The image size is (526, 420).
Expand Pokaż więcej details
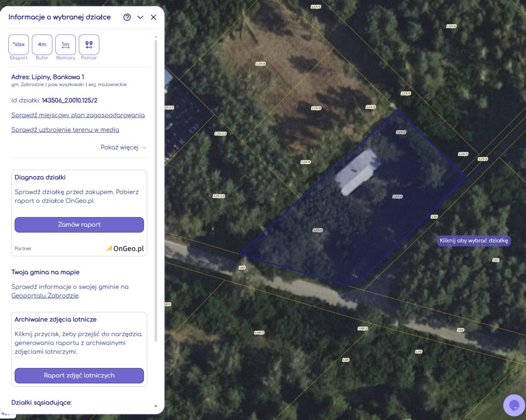(x=124, y=147)
